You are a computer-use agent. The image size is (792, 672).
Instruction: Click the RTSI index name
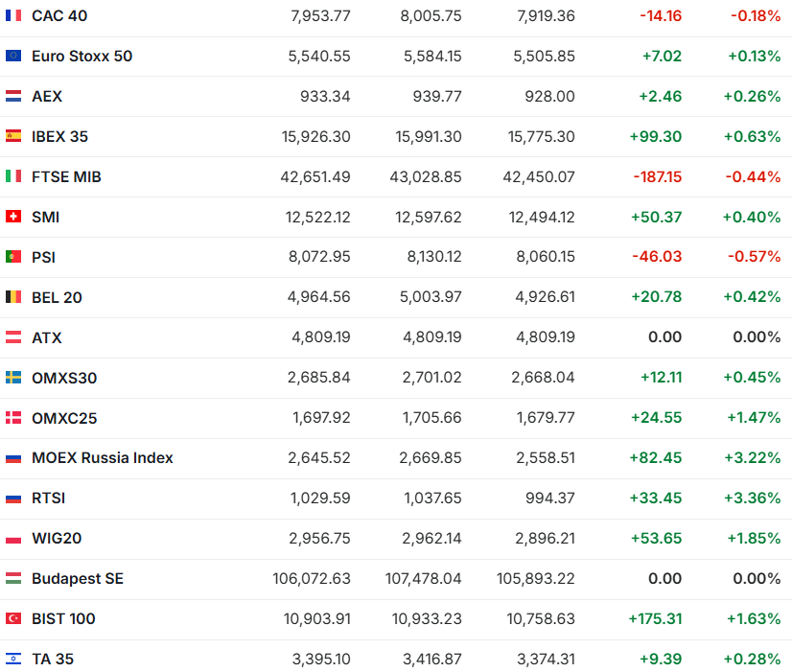pos(48,498)
